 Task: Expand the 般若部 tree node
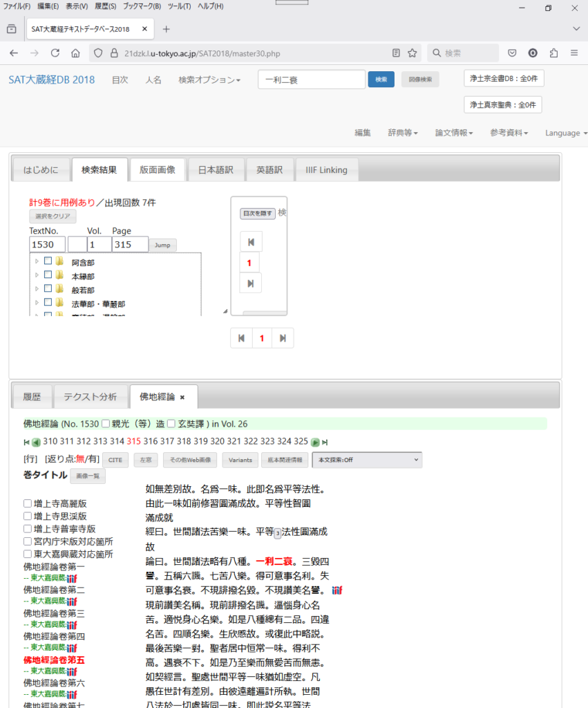point(37,289)
